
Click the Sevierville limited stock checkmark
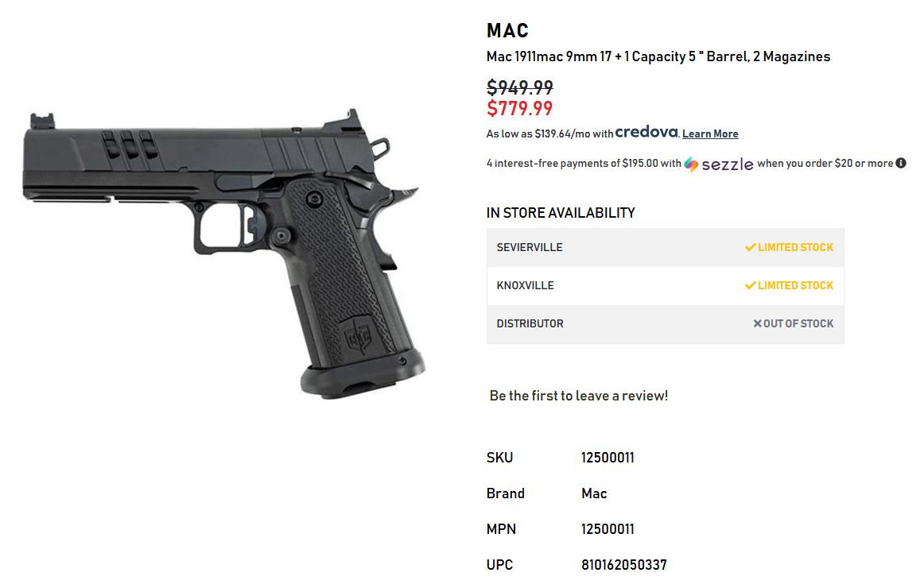pos(750,247)
